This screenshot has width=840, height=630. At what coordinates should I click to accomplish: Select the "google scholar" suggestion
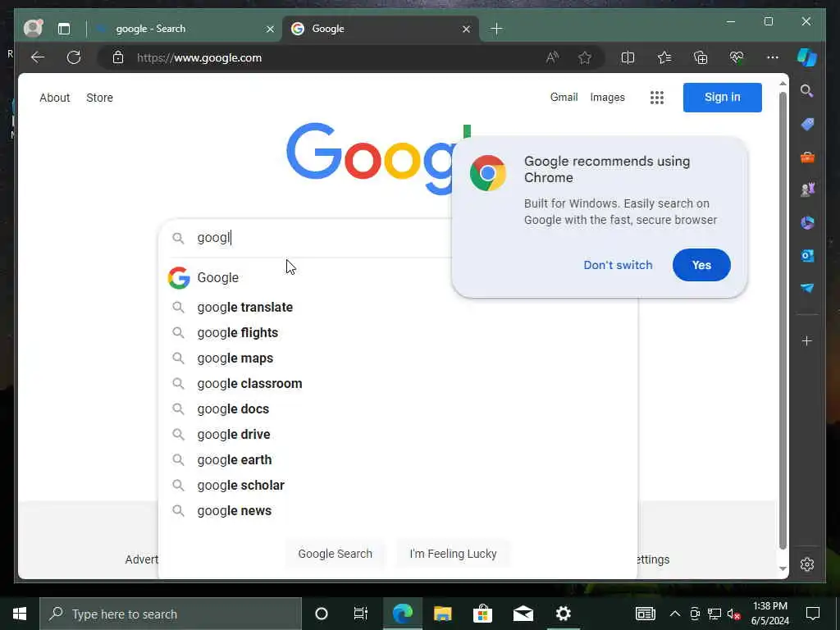click(398, 486)
